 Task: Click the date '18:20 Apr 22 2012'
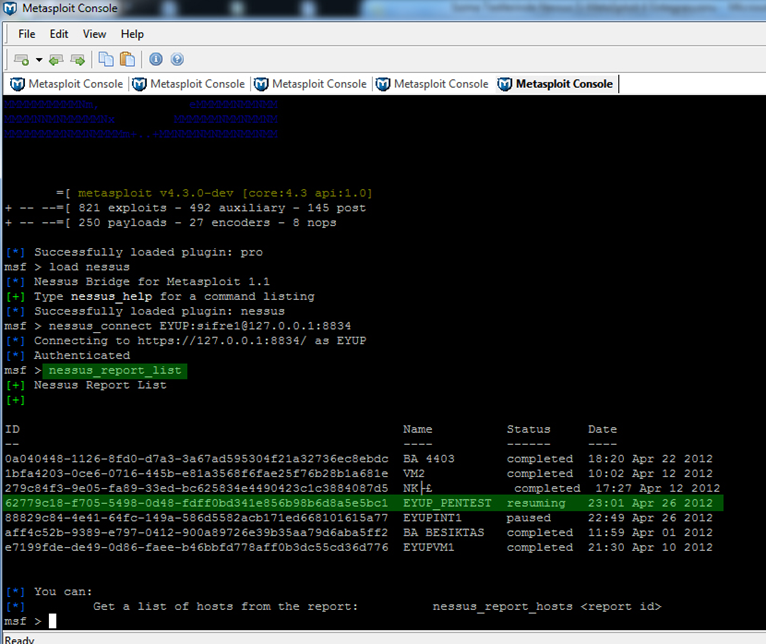[650, 459]
